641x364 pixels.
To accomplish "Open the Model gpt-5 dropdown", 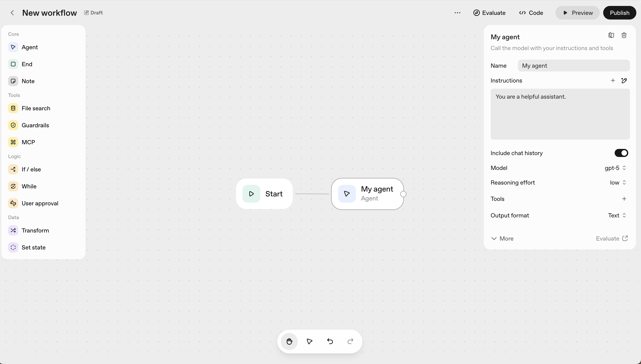I will [615, 168].
